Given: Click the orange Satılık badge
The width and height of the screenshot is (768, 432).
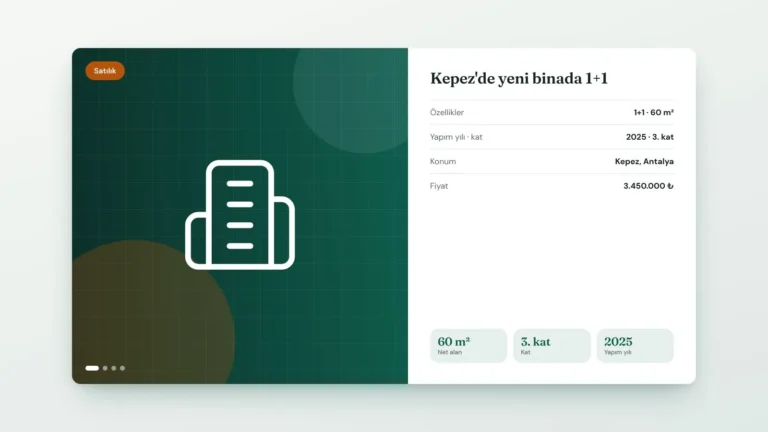Looking at the screenshot, I should click(x=105, y=71).
